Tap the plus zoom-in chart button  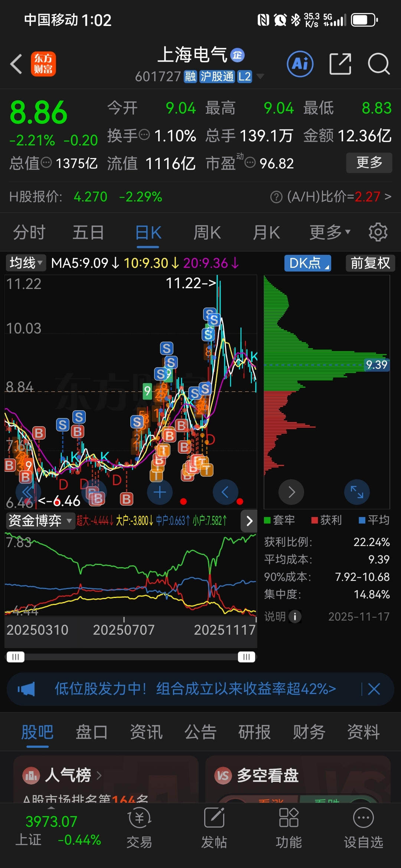click(160, 492)
